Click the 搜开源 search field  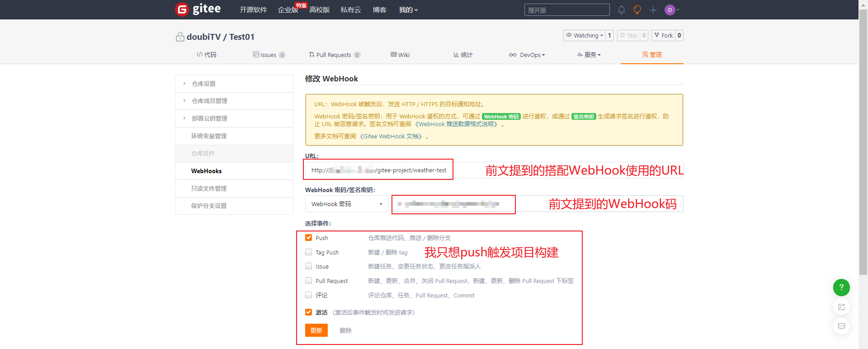pos(566,10)
